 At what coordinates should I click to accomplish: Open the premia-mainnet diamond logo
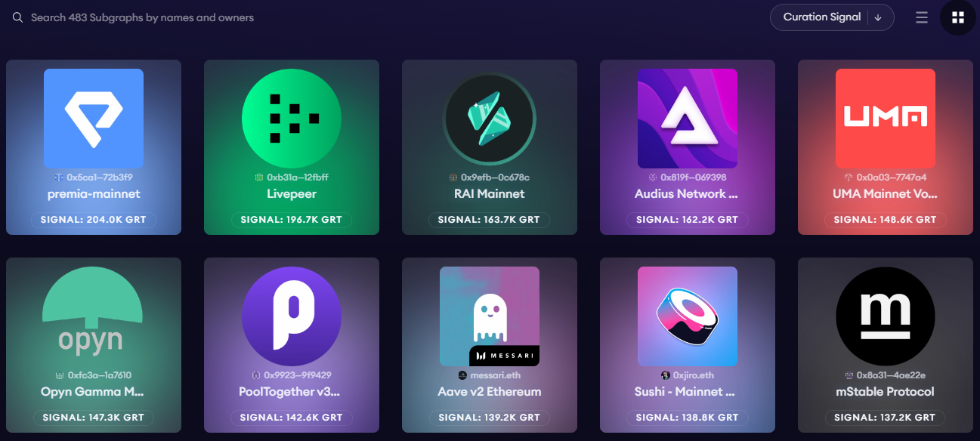[94, 119]
